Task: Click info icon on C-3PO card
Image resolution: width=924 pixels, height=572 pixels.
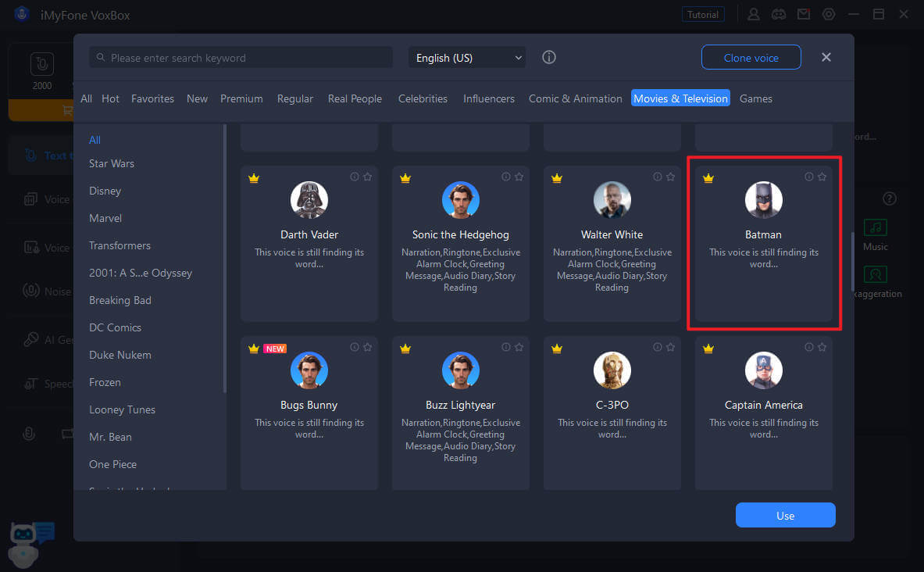Action: click(657, 347)
